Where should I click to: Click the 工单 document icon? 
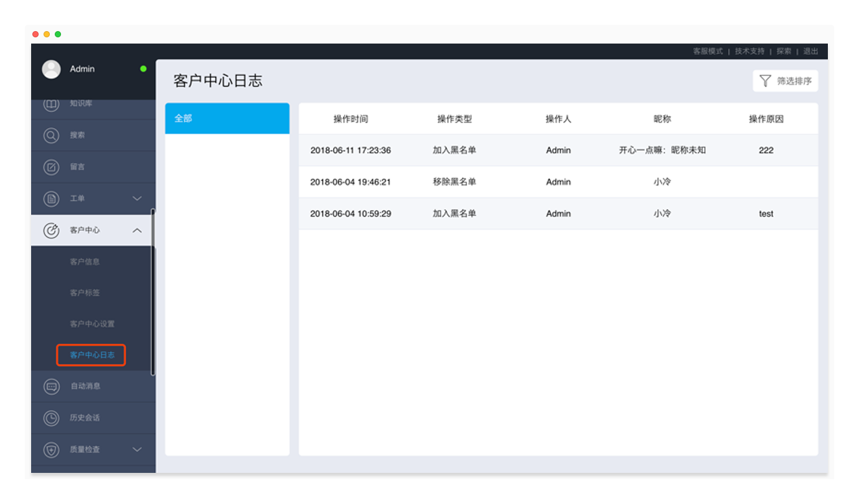[51, 198]
